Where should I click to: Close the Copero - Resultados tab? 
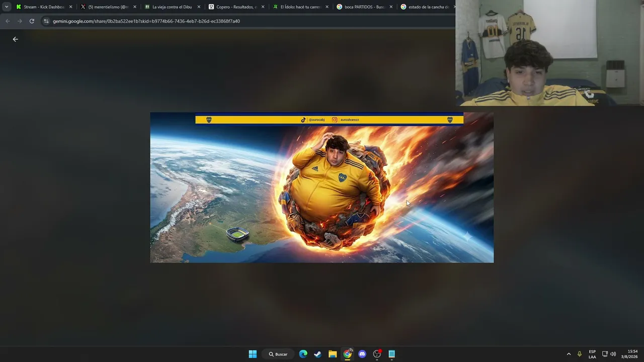263,7
